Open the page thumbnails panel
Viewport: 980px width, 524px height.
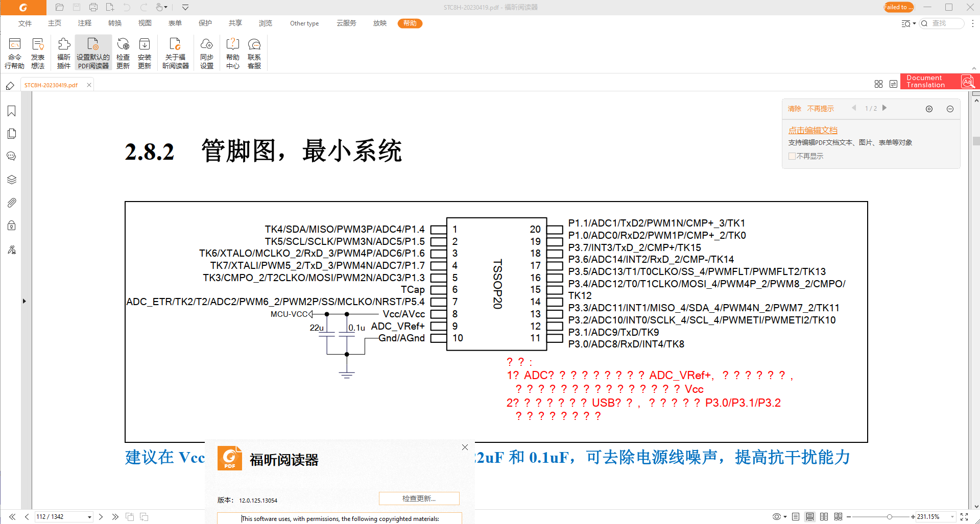click(x=11, y=134)
